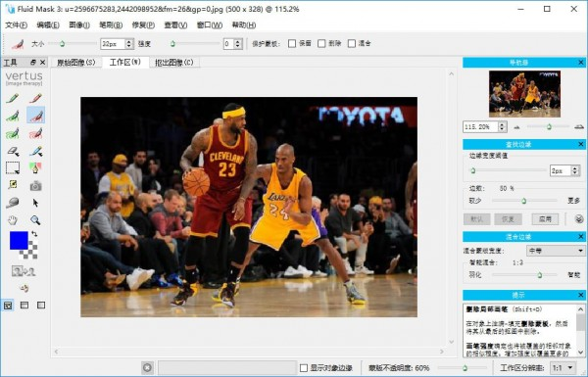
Task: Swap foreground and background mask colors
Action: click(34, 234)
